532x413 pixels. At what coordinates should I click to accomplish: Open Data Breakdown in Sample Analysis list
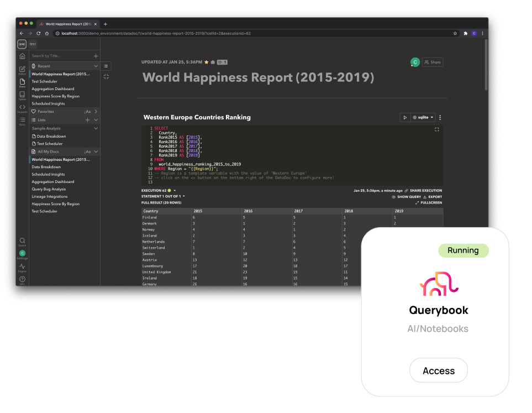click(49, 136)
